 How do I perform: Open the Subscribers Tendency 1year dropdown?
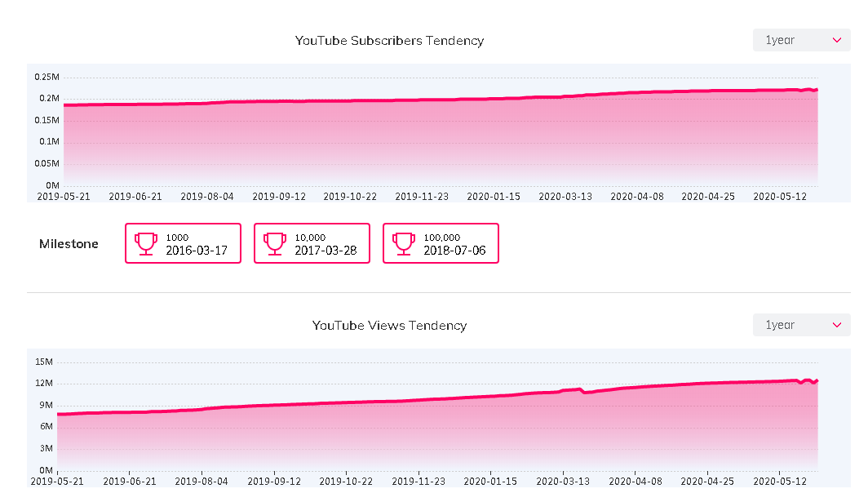(x=801, y=40)
